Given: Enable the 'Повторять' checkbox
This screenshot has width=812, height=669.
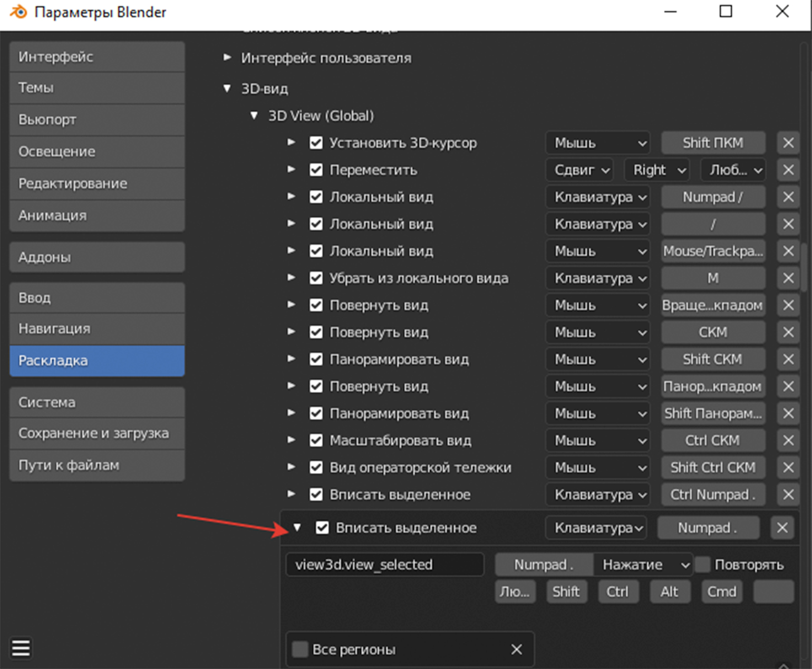Looking at the screenshot, I should click(702, 565).
